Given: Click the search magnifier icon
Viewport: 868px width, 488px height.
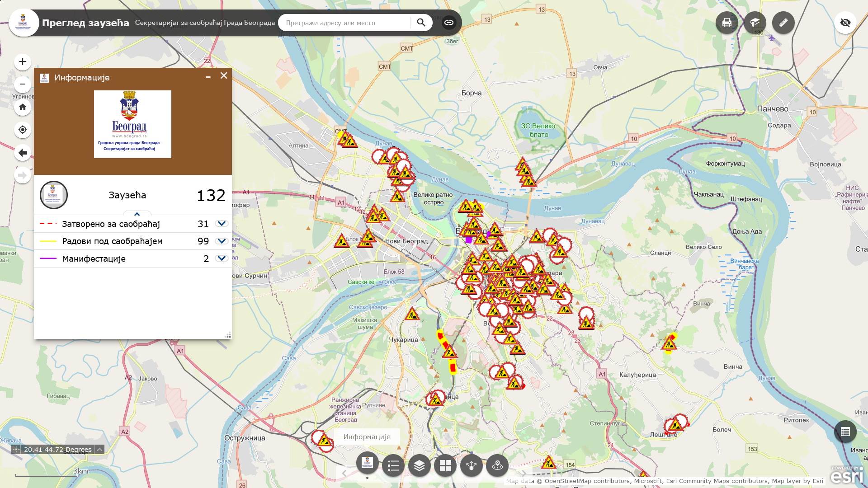Looking at the screenshot, I should (x=421, y=22).
